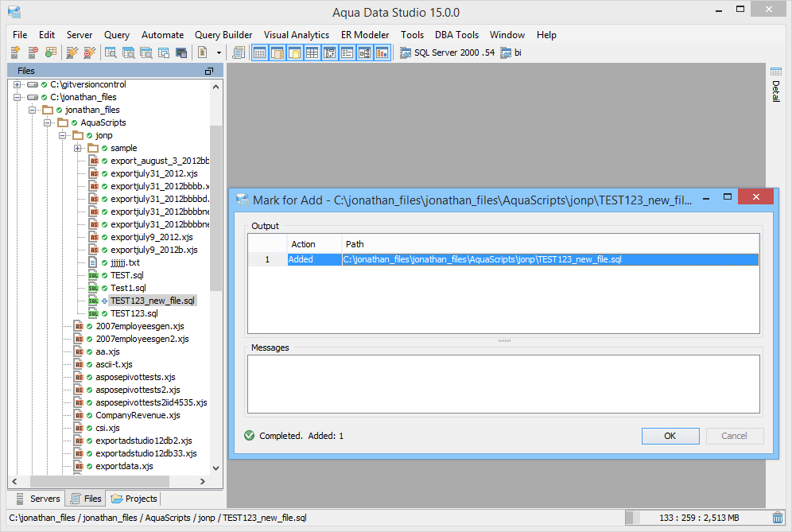Click the cascaded query windows toolbar icon
The image size is (792, 532).
(164, 52)
